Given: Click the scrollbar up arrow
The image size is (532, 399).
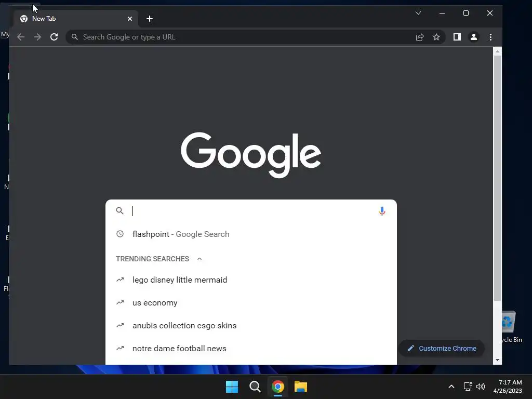Looking at the screenshot, I should tap(497, 51).
